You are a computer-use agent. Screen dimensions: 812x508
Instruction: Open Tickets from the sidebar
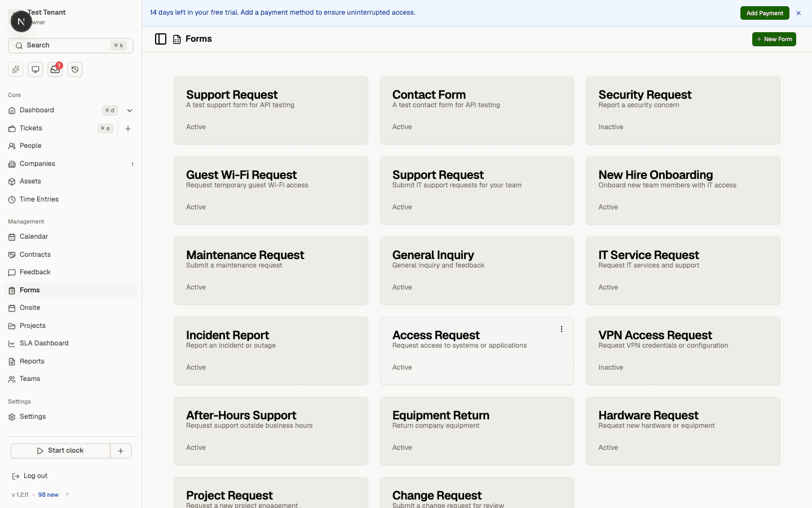coord(31,128)
